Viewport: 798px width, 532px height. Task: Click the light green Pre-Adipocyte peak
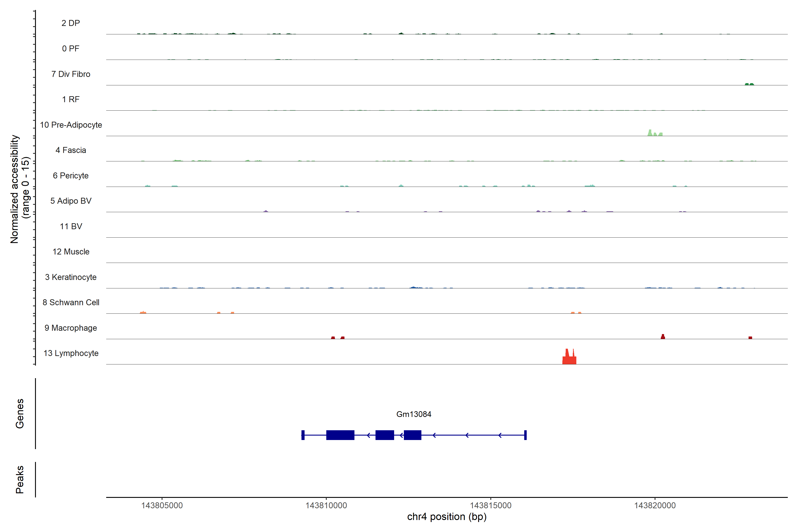(x=650, y=133)
